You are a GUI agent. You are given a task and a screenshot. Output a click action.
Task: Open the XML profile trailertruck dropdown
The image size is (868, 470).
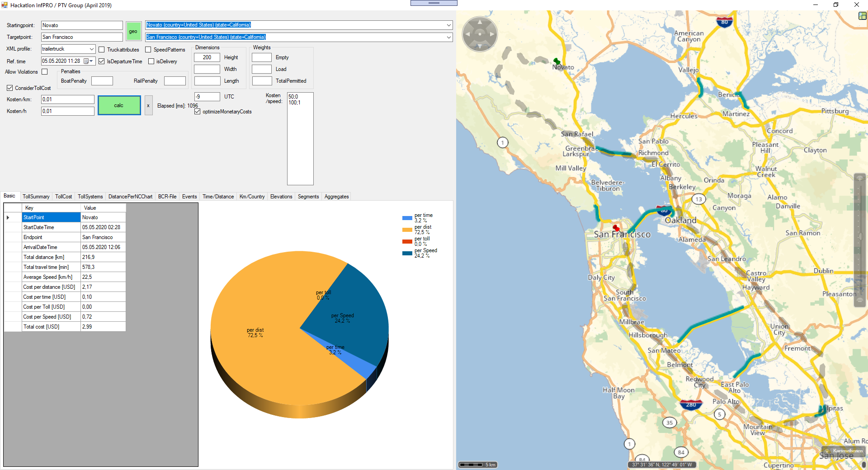[92, 49]
